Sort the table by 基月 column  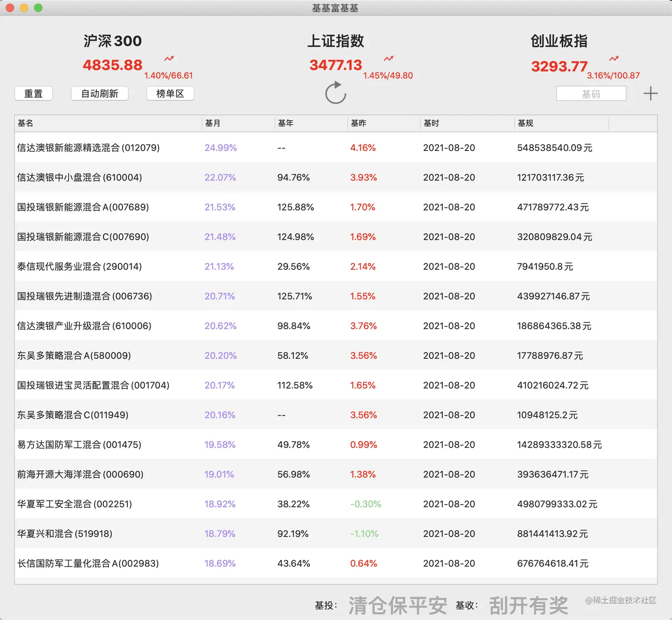coord(213,123)
